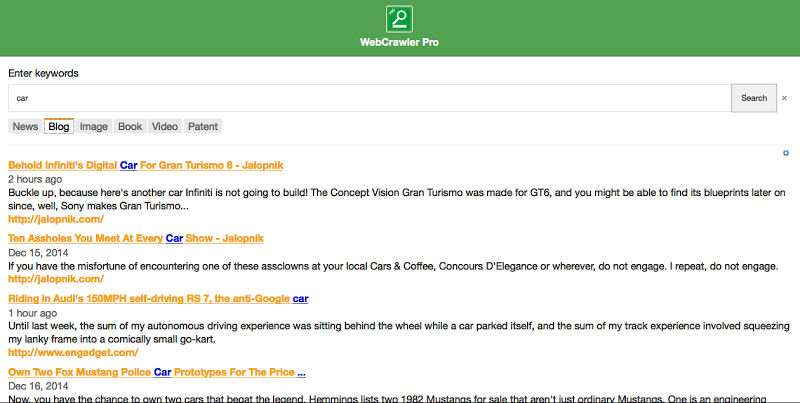Click the 'Buckle up, because here's another car' snippet
Screen dimensions: 800x403
397,199
